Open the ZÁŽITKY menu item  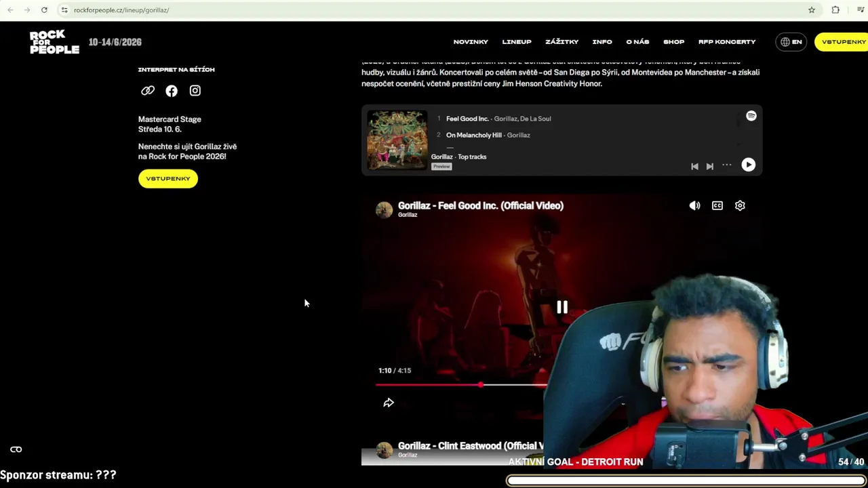tap(562, 42)
